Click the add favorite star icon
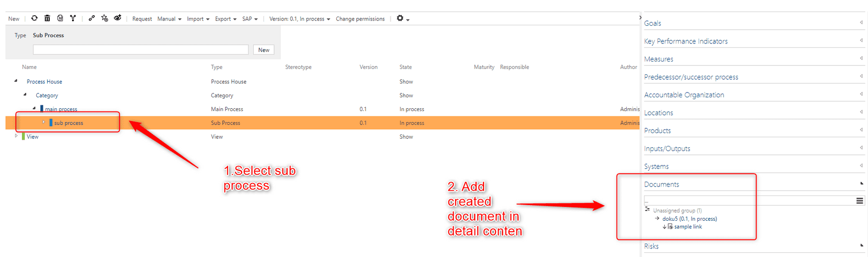This screenshot has height=257, width=868. (x=104, y=18)
